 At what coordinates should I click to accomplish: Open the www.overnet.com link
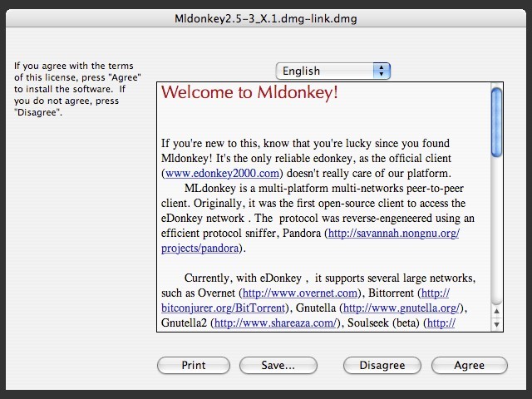click(x=300, y=293)
